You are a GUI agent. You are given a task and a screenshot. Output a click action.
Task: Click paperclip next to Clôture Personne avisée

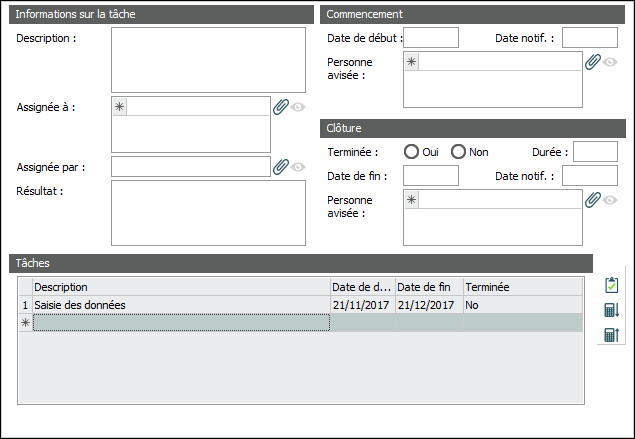tap(592, 200)
